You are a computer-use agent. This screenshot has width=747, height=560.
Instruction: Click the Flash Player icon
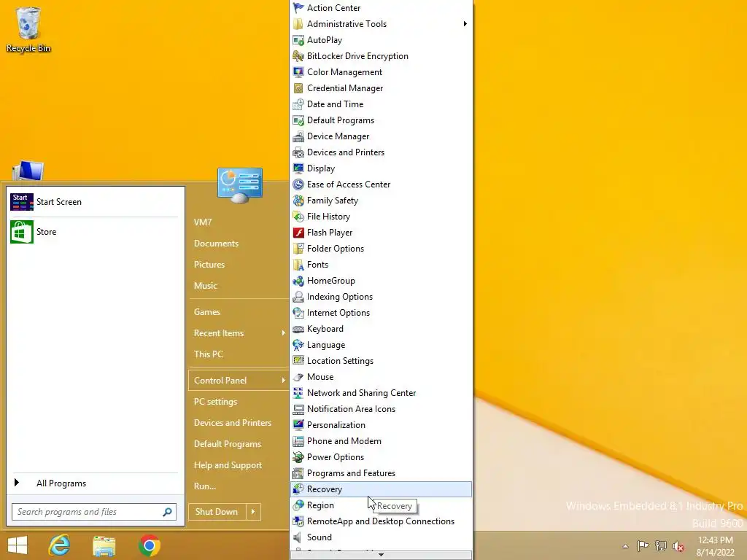click(298, 233)
